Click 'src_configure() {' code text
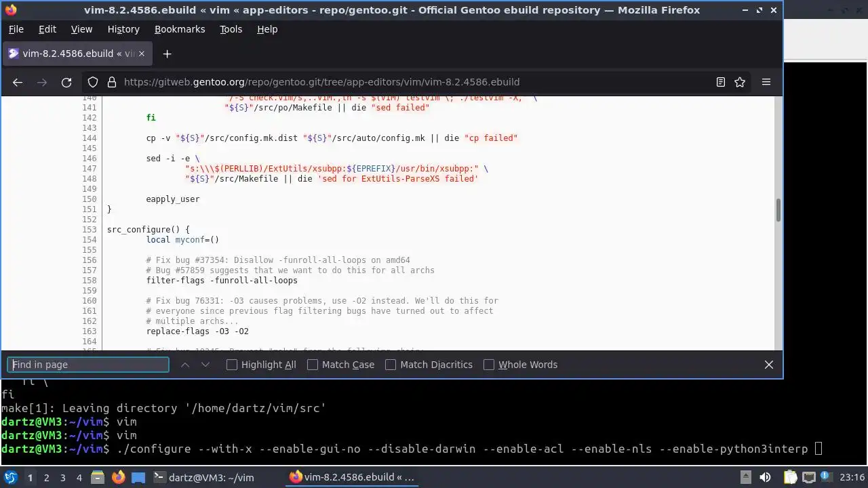The image size is (868, 488). click(x=149, y=230)
